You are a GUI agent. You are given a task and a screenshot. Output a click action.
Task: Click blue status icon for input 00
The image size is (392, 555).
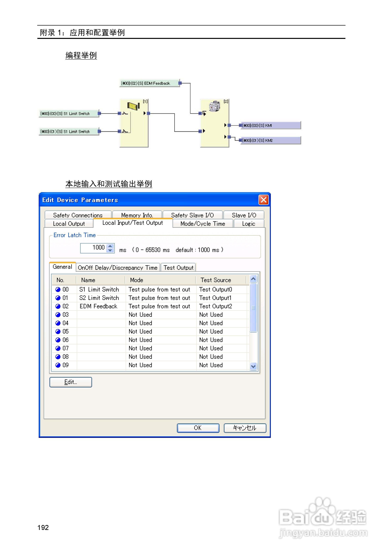[x=58, y=289]
